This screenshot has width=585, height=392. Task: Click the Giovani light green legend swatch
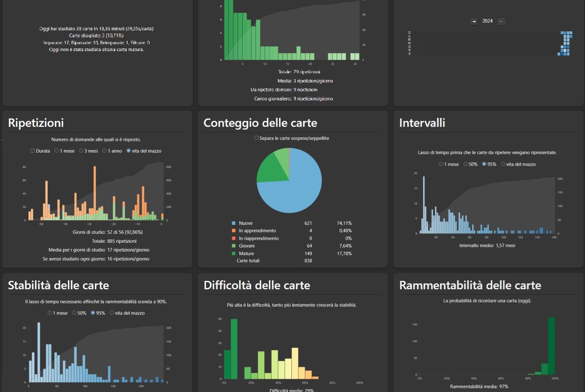(x=234, y=246)
